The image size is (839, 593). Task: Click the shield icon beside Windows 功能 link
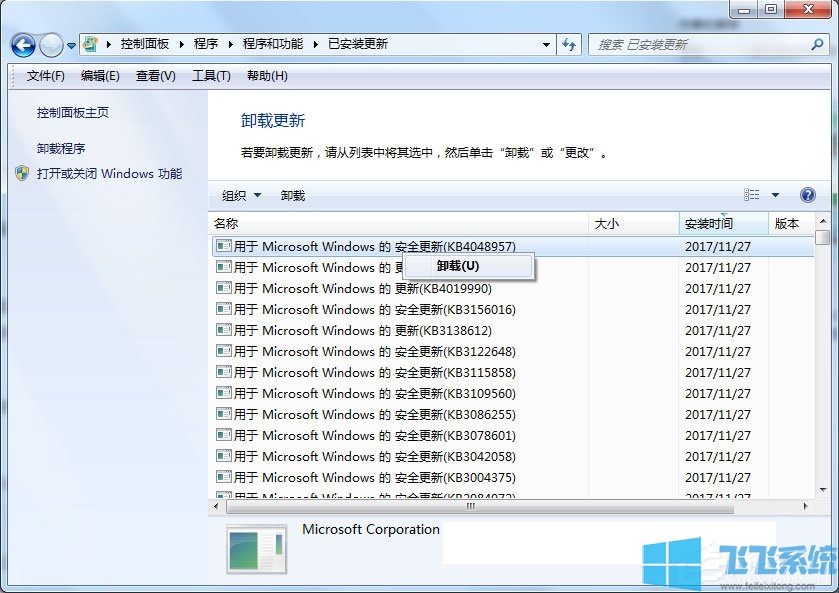21,173
